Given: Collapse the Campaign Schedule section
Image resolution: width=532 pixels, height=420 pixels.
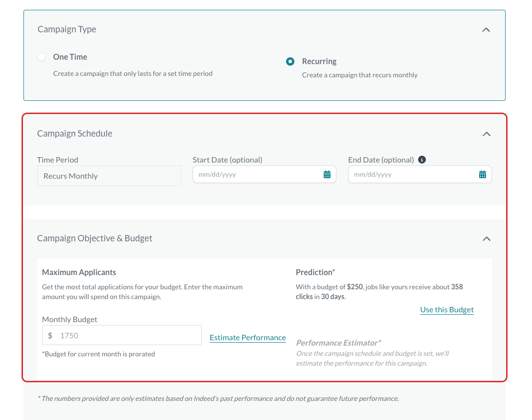Looking at the screenshot, I should pyautogui.click(x=486, y=134).
